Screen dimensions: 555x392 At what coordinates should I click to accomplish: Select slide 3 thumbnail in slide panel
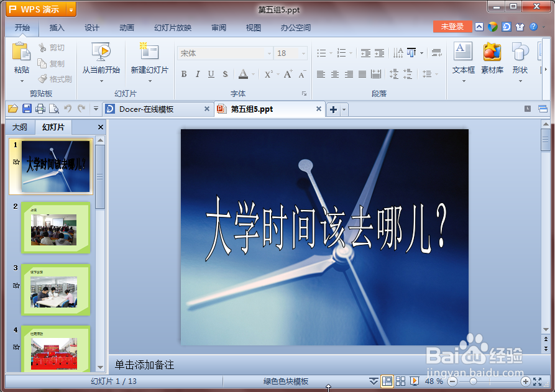(x=56, y=290)
